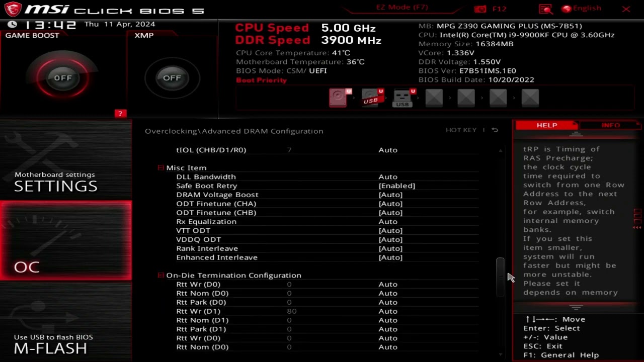Collapse the Misc Item section
Screen dimensions: 644x362
pos(160,168)
